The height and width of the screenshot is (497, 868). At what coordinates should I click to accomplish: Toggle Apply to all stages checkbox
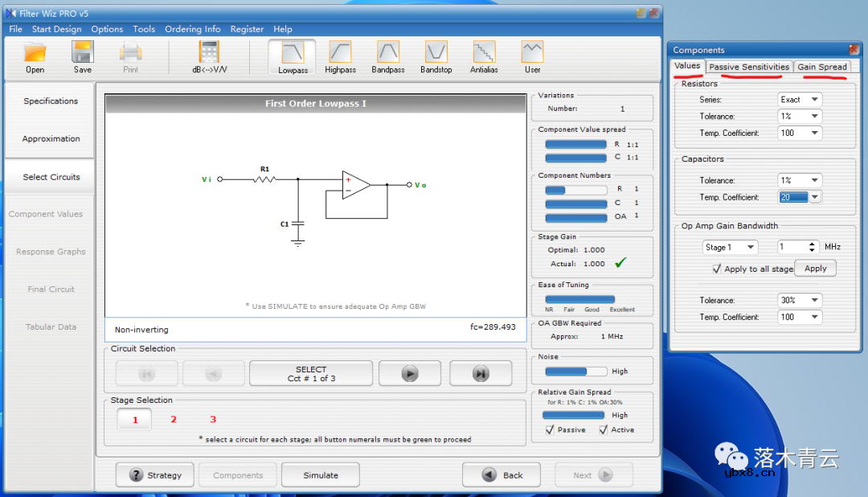coord(717,269)
